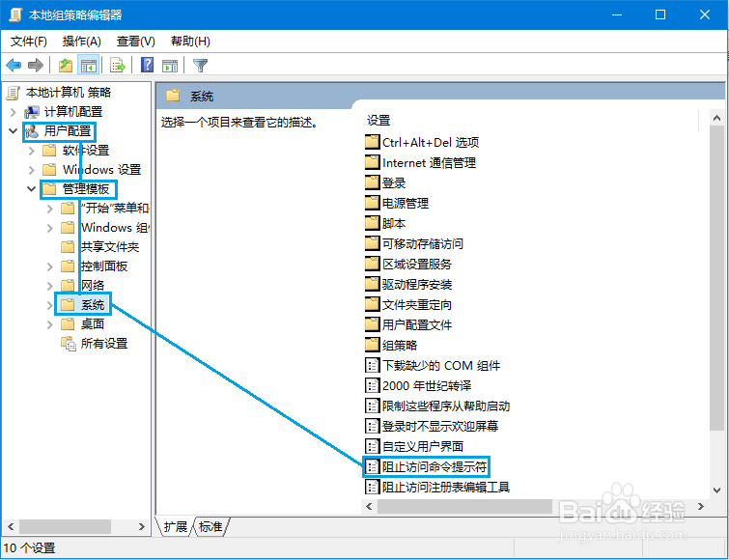This screenshot has width=729, height=560.
Task: Click the Back arrow toolbar icon
Action: [x=14, y=65]
